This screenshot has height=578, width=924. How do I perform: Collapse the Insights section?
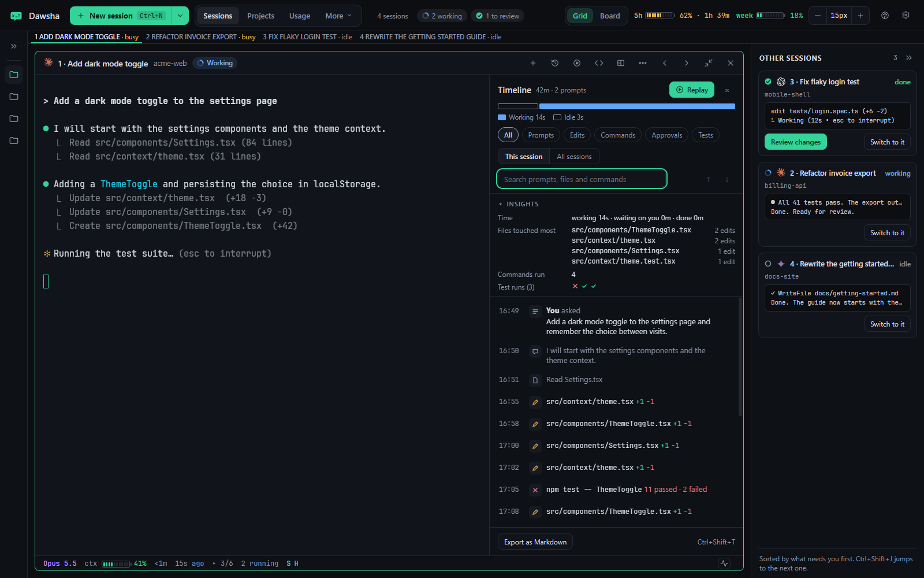click(x=519, y=204)
